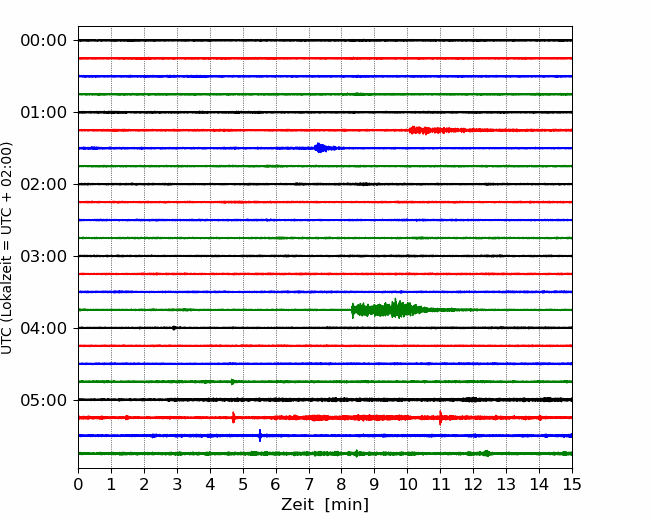
Task: Click x-axis tick label 9
Action: [375, 484]
